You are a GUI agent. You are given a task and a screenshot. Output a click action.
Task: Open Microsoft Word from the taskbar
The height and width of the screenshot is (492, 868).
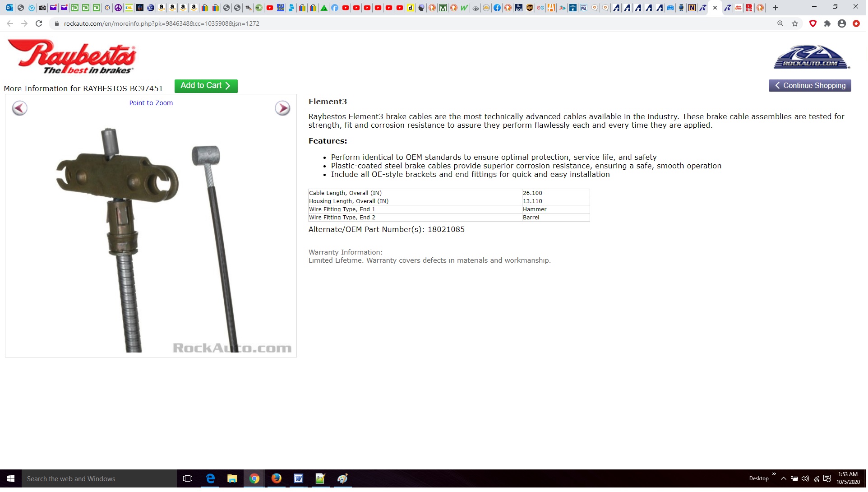299,479
